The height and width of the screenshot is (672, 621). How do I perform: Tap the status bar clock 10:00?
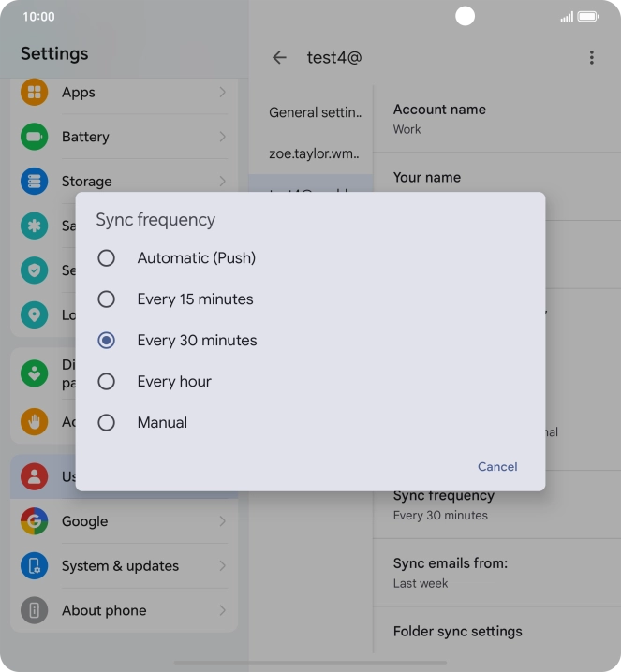click(38, 17)
